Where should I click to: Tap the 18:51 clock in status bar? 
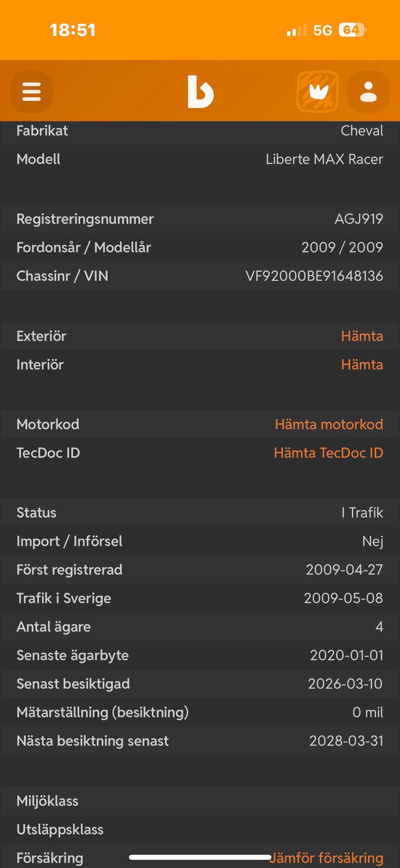tap(72, 30)
